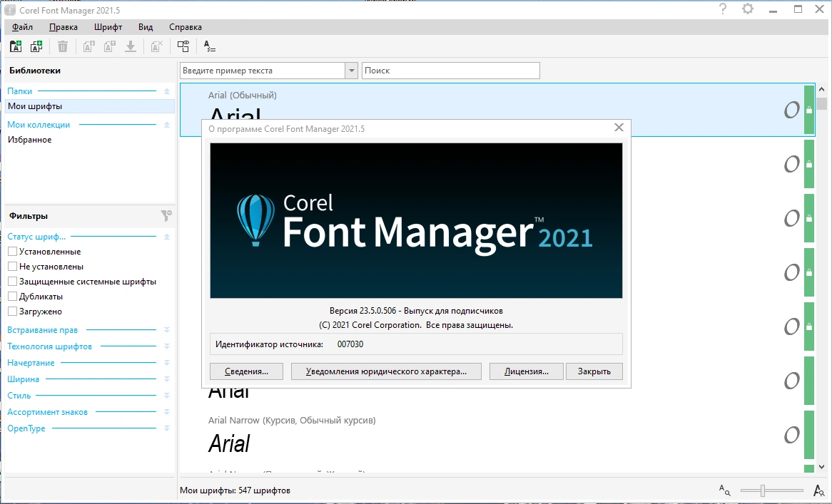The height and width of the screenshot is (504, 832).
Task: Click the font list view options icon
Action: pyautogui.click(x=210, y=46)
